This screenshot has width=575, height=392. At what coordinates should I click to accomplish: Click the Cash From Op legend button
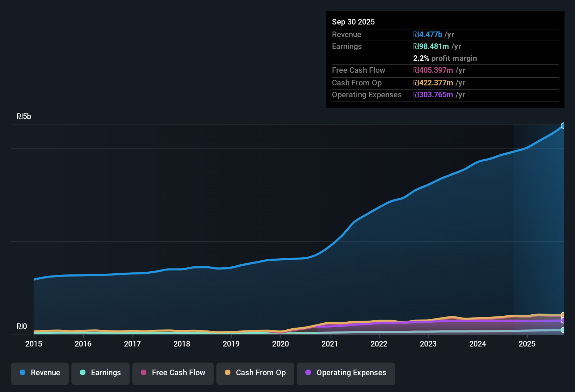[x=255, y=373]
